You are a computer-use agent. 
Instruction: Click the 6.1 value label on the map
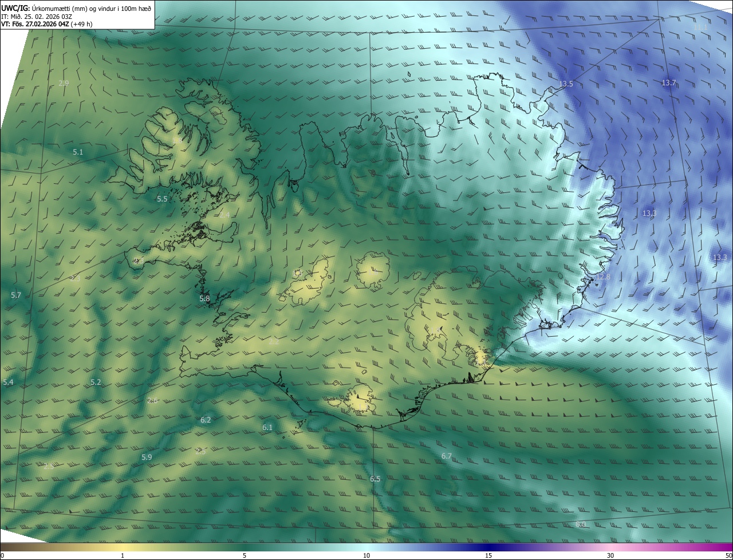tap(267, 427)
